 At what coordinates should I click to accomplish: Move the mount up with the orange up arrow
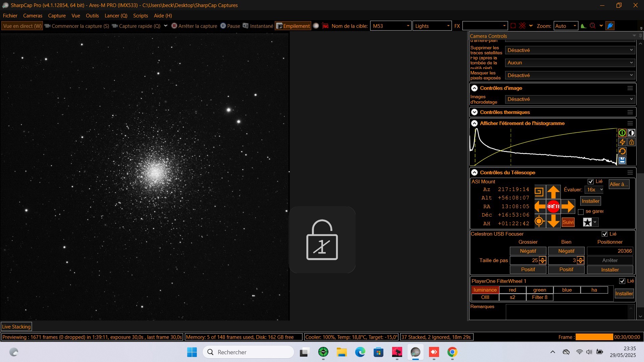pyautogui.click(x=553, y=192)
